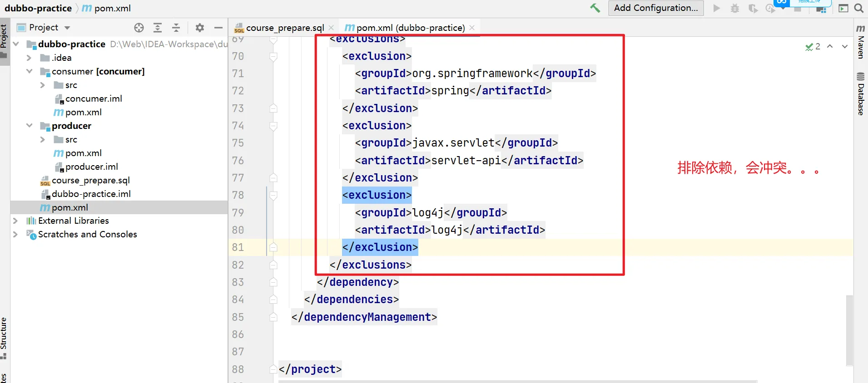Viewport: 868px width, 383px height.
Task: Open the Project side tab
Action: (x=4, y=41)
